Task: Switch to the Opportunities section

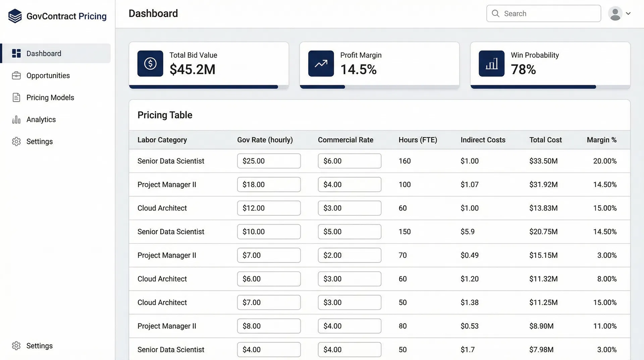Action: [x=48, y=75]
